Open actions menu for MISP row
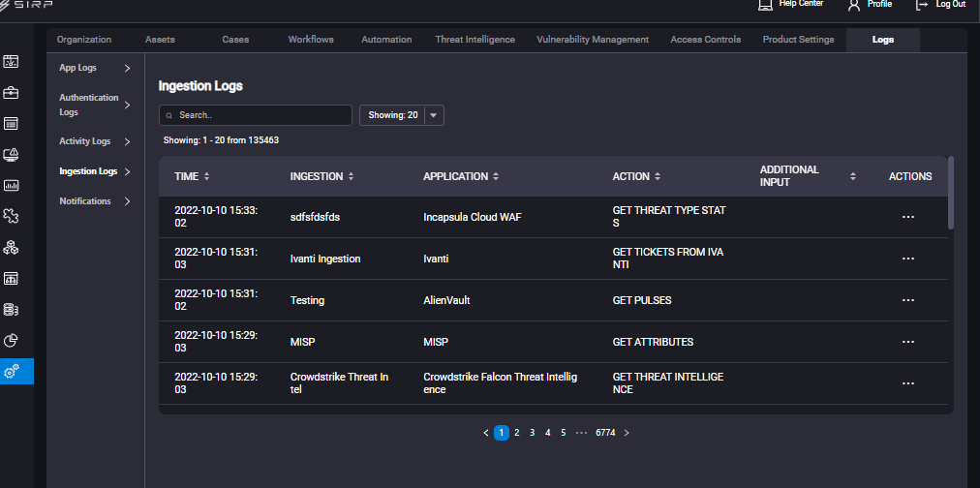Image resolution: width=980 pixels, height=488 pixels. tap(908, 342)
